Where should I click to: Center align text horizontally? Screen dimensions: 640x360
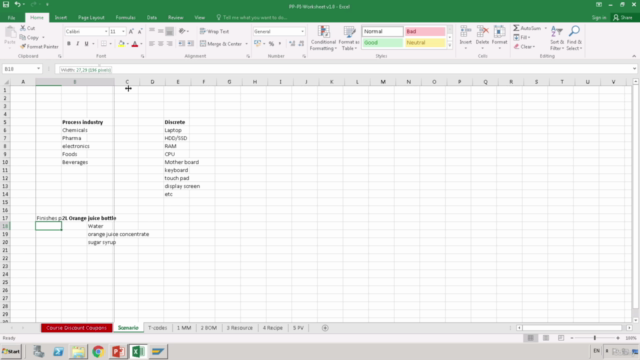coord(160,44)
